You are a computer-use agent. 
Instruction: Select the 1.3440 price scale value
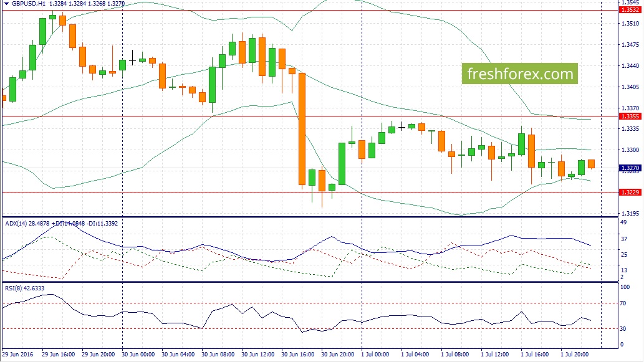tap(630, 66)
